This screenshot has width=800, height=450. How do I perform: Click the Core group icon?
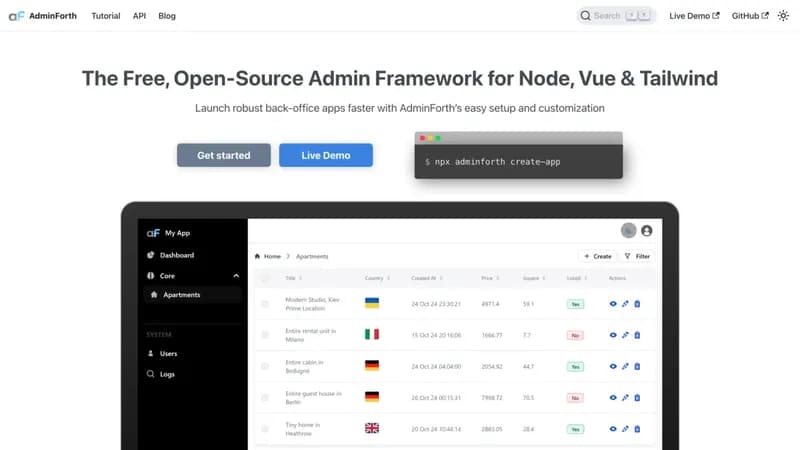[151, 276]
